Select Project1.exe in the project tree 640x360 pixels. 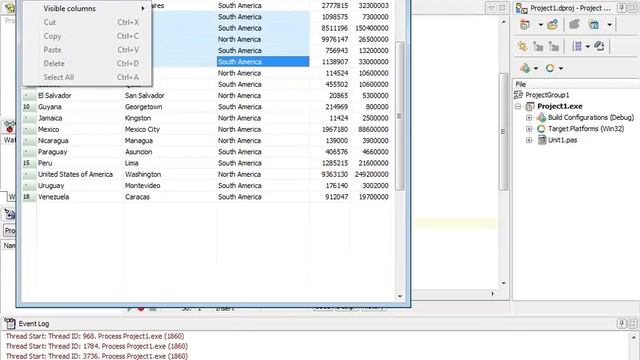tap(560, 107)
